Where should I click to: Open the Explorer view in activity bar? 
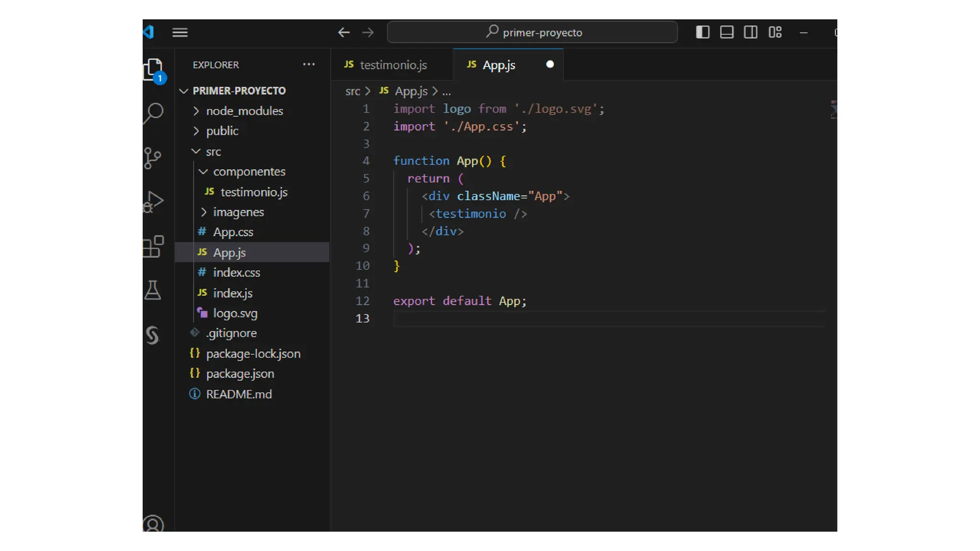154,69
